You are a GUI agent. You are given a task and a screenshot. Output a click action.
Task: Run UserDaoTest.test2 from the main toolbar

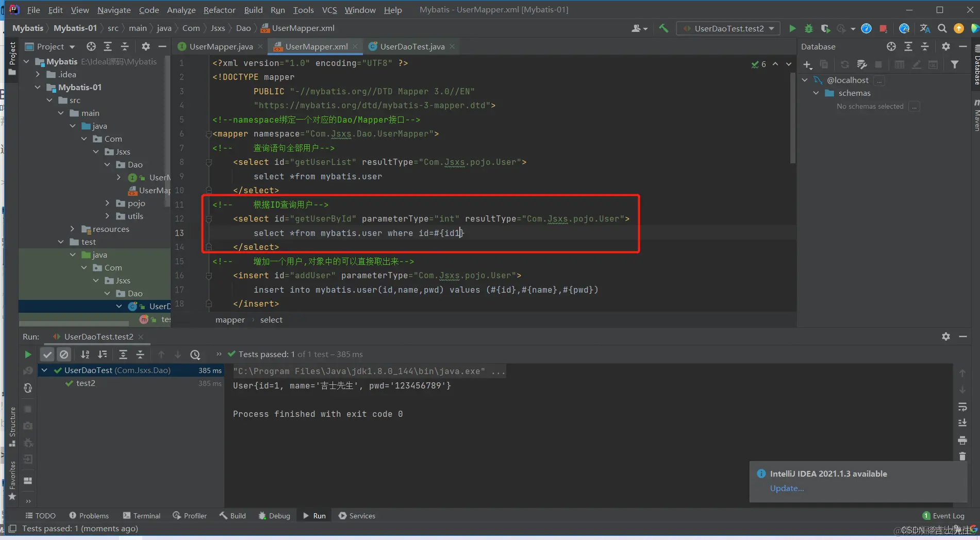792,28
